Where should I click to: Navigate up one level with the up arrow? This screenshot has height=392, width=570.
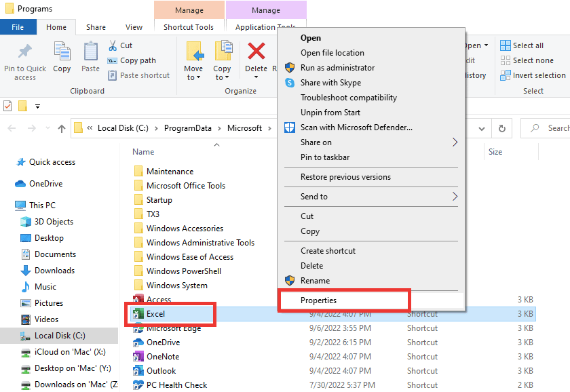pos(62,128)
